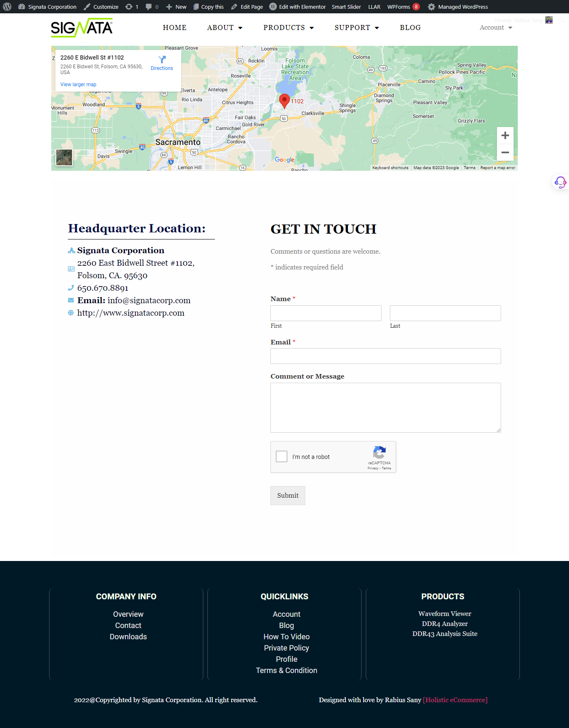Click the New plus icon

click(x=169, y=7)
